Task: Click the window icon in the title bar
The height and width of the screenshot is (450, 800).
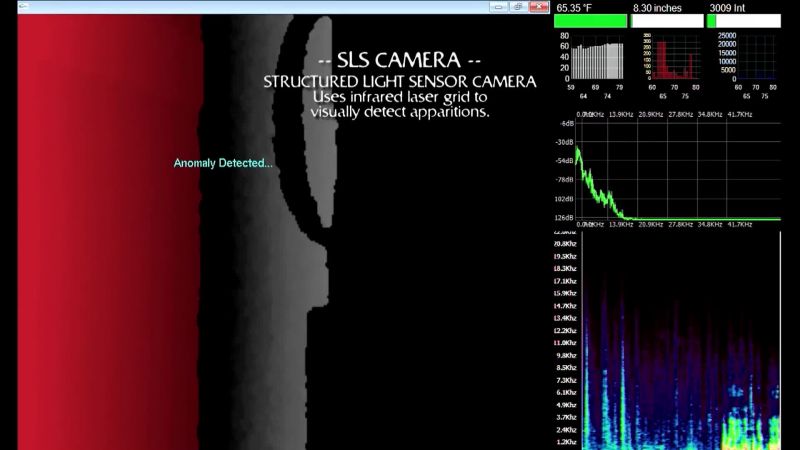Action: point(23,6)
